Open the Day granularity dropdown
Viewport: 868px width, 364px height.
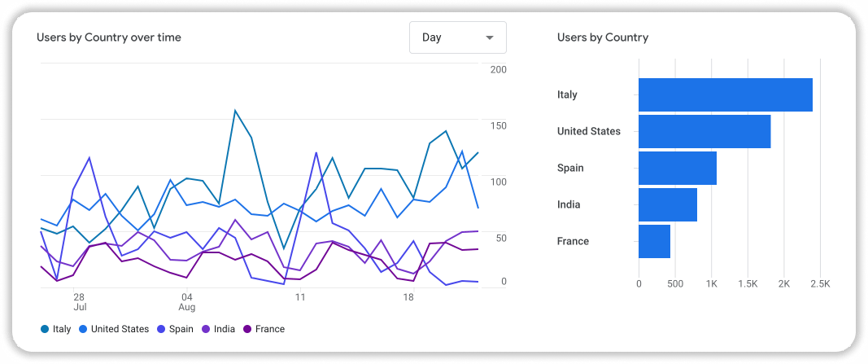coord(457,37)
